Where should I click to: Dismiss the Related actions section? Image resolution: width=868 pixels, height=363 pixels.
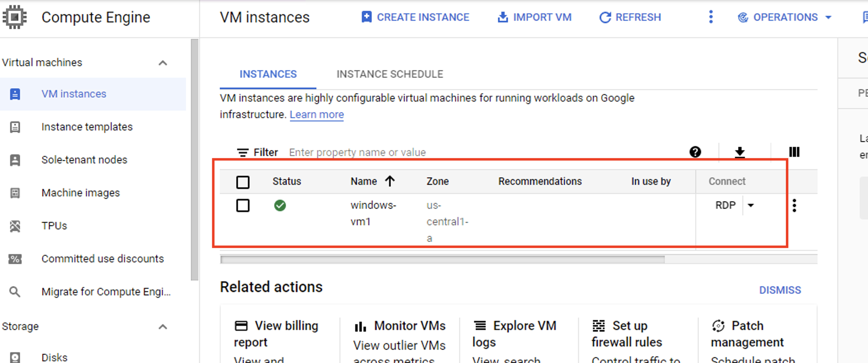pyautogui.click(x=780, y=290)
